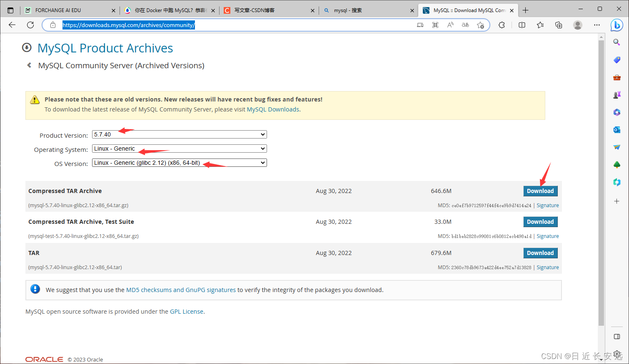Open read aloud icon in address bar

(x=450, y=25)
